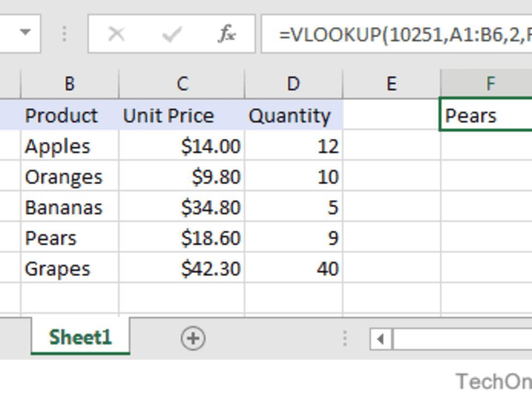Click the Unit Price header cell
532x398 pixels.
pyautogui.click(x=169, y=115)
